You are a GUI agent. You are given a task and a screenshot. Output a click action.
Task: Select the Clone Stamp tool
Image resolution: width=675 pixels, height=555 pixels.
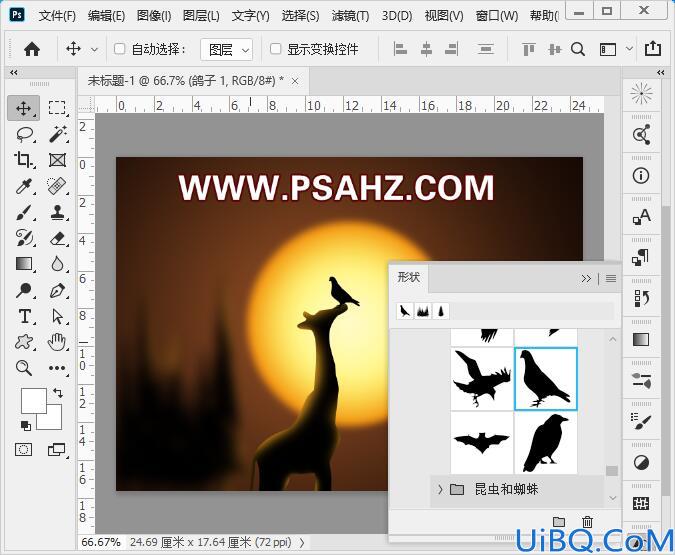57,212
